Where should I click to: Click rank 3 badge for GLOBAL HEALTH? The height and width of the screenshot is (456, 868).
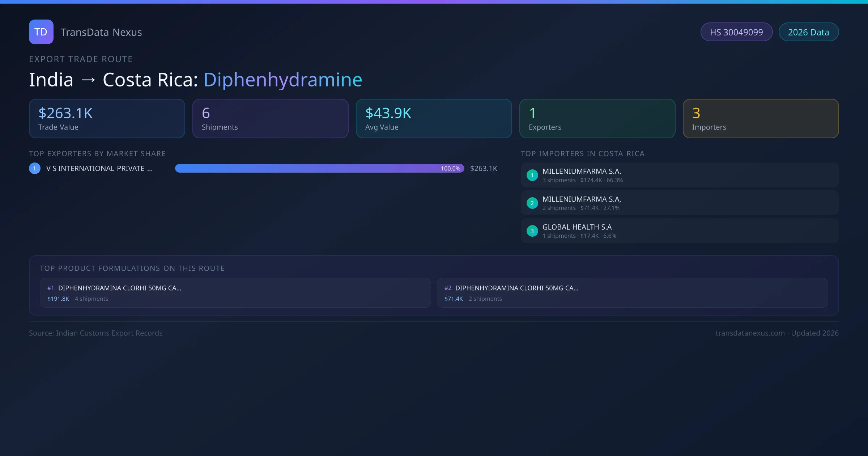[x=532, y=231]
